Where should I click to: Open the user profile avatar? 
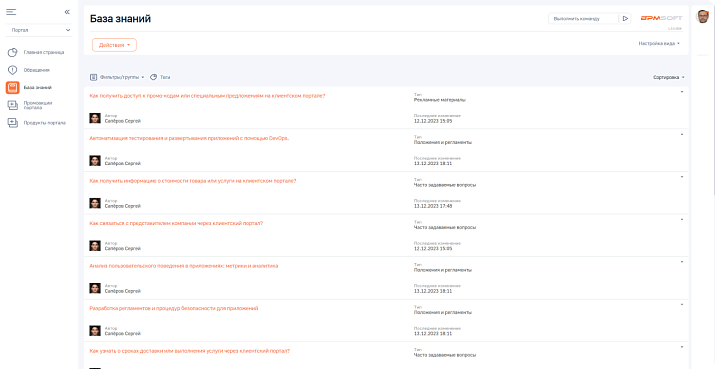coord(702,17)
